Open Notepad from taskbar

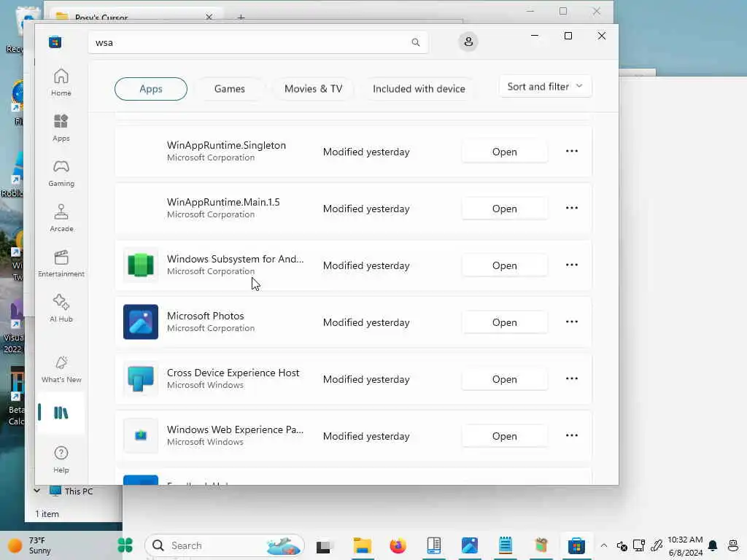pyautogui.click(x=505, y=545)
